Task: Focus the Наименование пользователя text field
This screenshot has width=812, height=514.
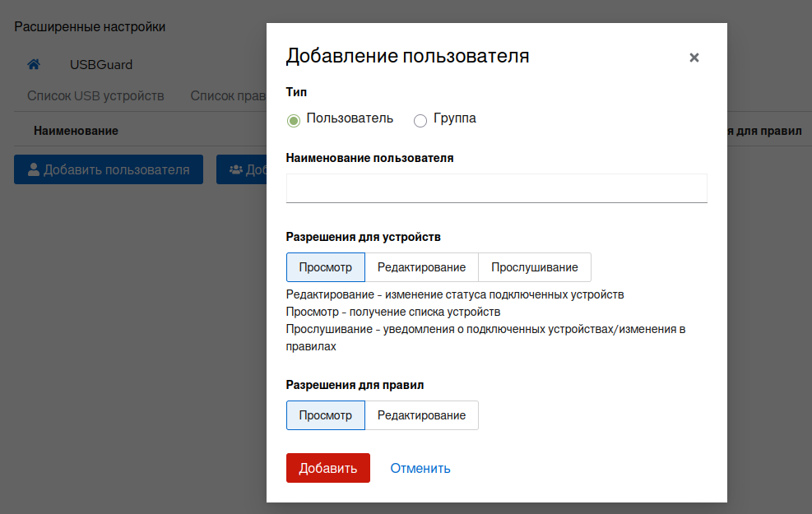Action: click(496, 188)
